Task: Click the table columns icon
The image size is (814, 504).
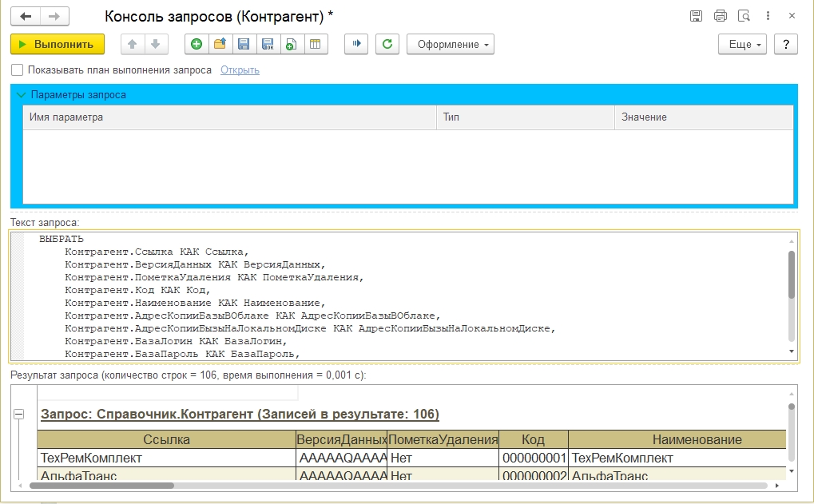Action: point(315,44)
